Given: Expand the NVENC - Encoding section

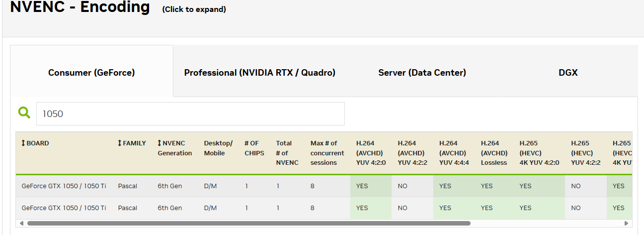Looking at the screenshot, I should tap(80, 7).
